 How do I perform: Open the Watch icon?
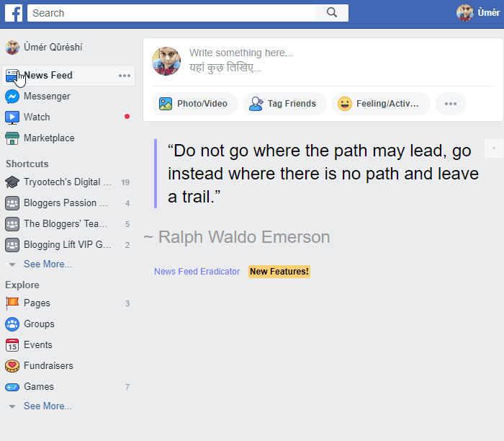tap(12, 117)
